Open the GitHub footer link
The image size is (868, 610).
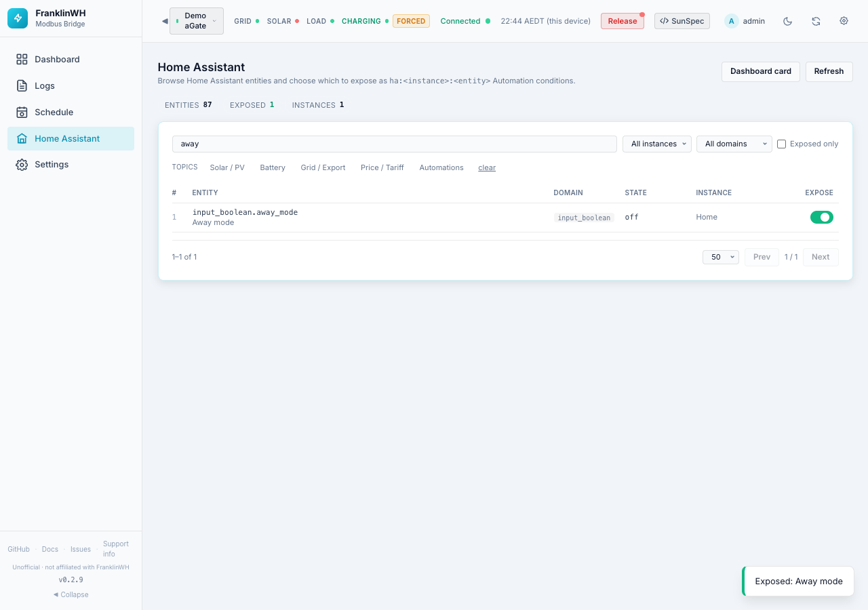coord(18,549)
